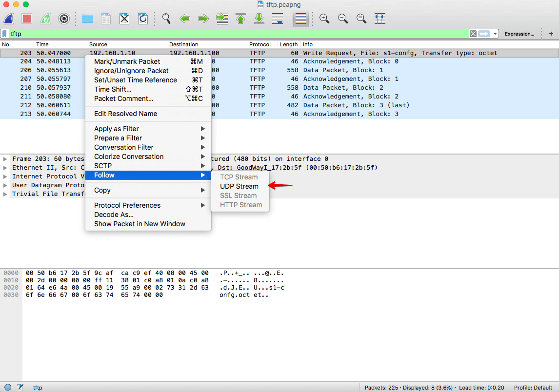
Task: Go forward with green right arrow
Action: [203, 19]
